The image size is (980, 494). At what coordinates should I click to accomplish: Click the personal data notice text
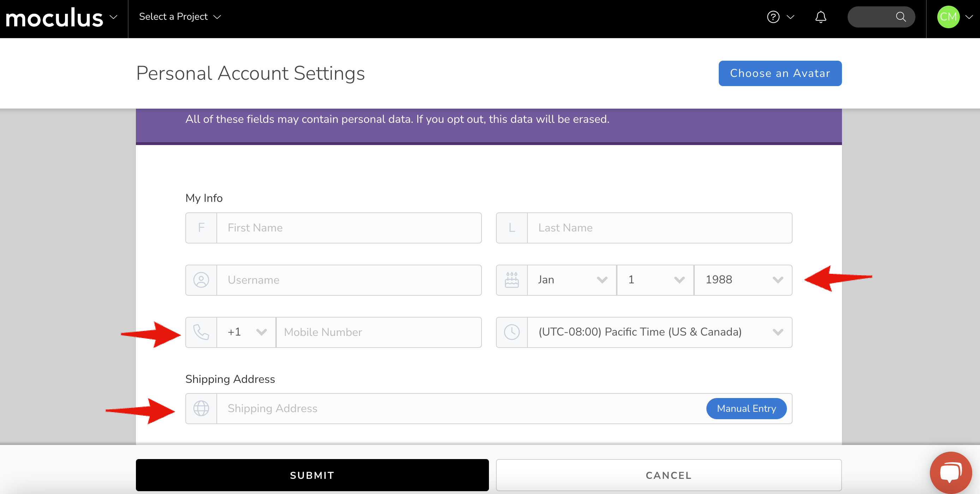pos(397,119)
